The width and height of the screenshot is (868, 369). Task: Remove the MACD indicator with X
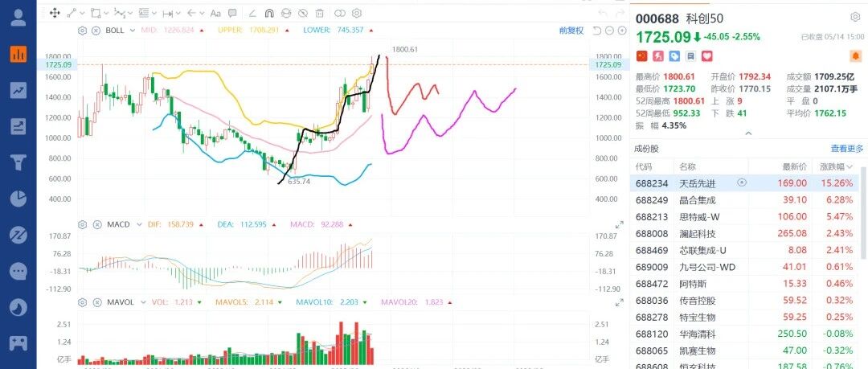97,224
